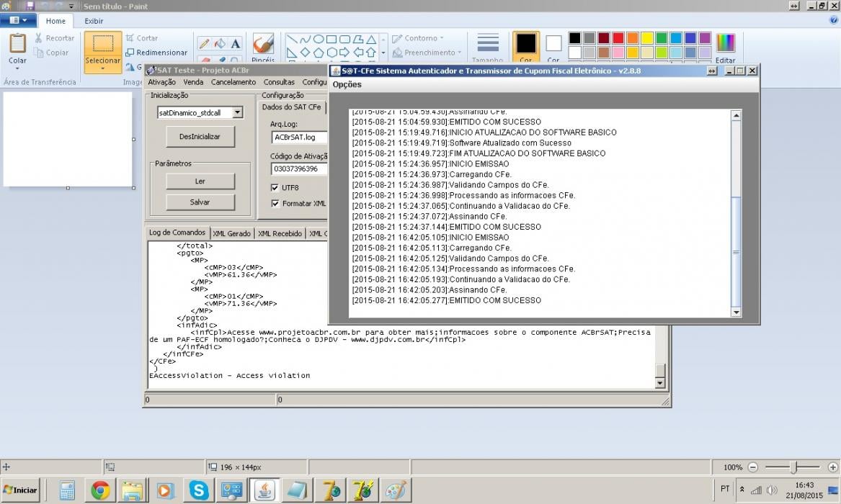This screenshot has width=841, height=504.
Task: Click the Colar paste icon
Action: point(18,43)
